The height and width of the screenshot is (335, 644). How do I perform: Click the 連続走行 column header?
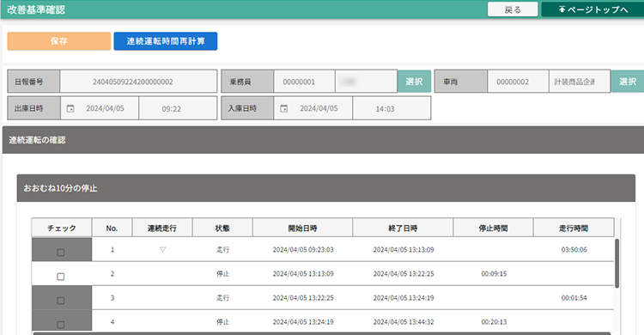tap(162, 228)
